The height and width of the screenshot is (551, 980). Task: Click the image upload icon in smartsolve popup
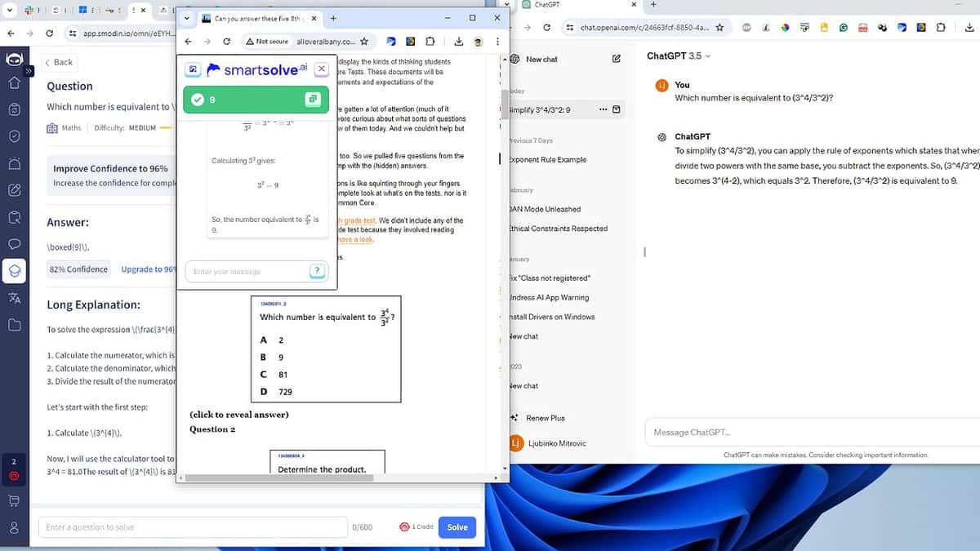(x=194, y=69)
